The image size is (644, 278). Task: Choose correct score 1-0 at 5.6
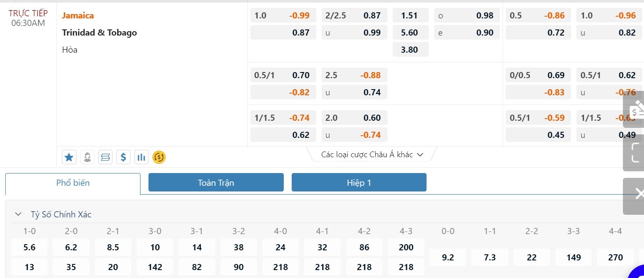tap(29, 247)
